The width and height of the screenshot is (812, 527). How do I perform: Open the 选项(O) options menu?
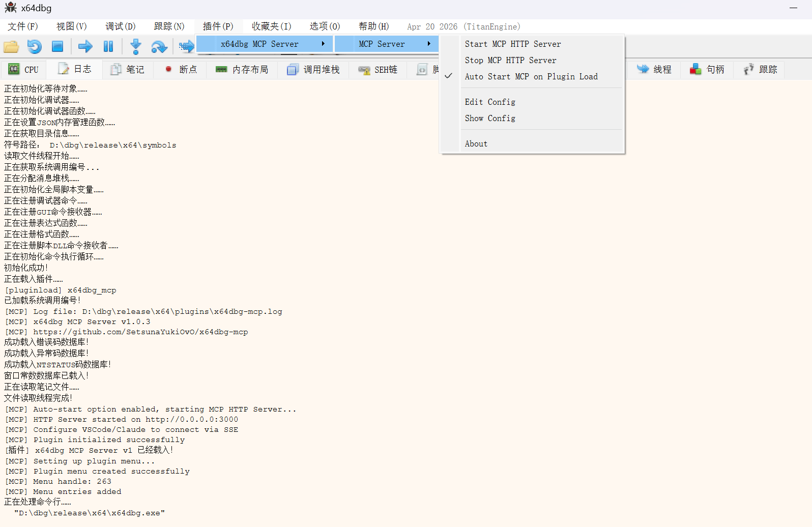[x=325, y=26]
